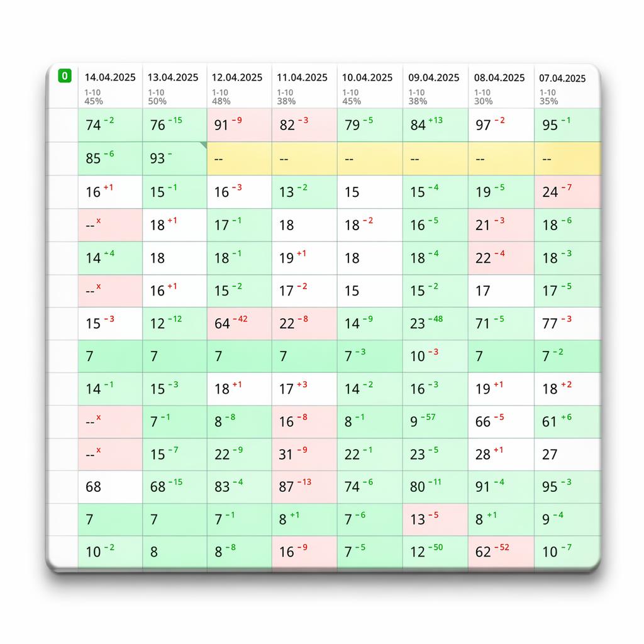The width and height of the screenshot is (644, 644).
Task: Click the 1-10 45% label under 10.04.2025
Action: click(352, 97)
